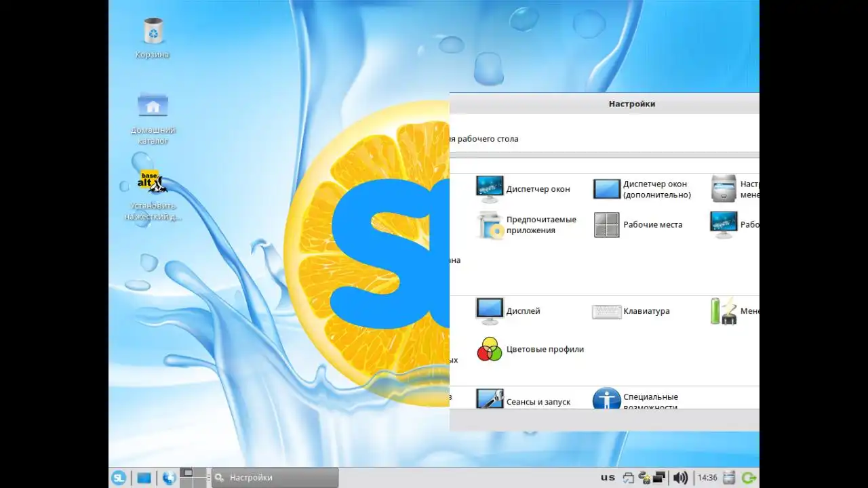Click monitor icon right of Рабочие места
Image resolution: width=868 pixels, height=488 pixels.
click(x=724, y=225)
